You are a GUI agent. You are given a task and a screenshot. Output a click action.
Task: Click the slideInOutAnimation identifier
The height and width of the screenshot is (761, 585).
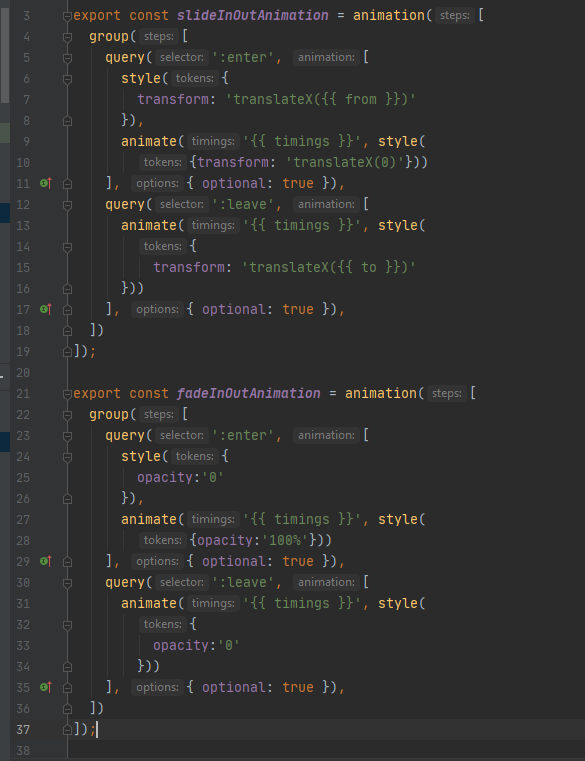pyautogui.click(x=252, y=16)
